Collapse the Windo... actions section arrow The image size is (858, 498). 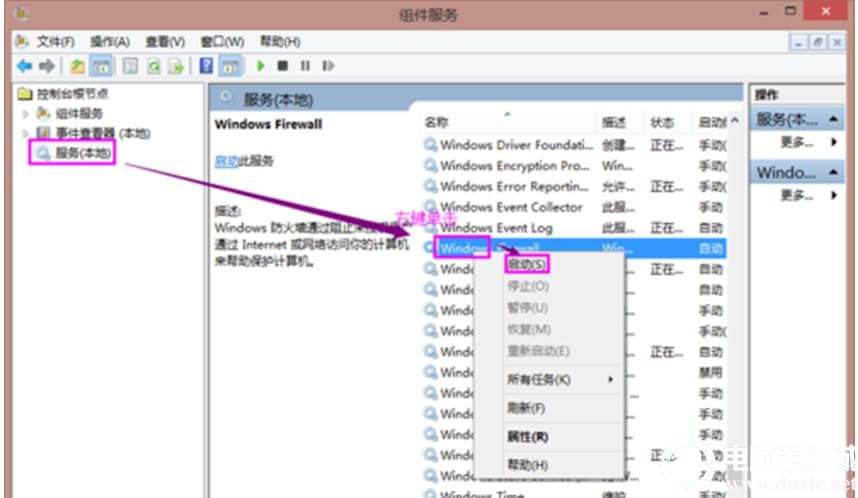[833, 172]
